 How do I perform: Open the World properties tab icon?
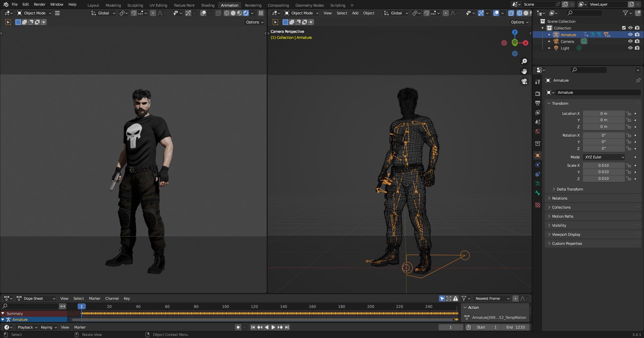point(538,131)
